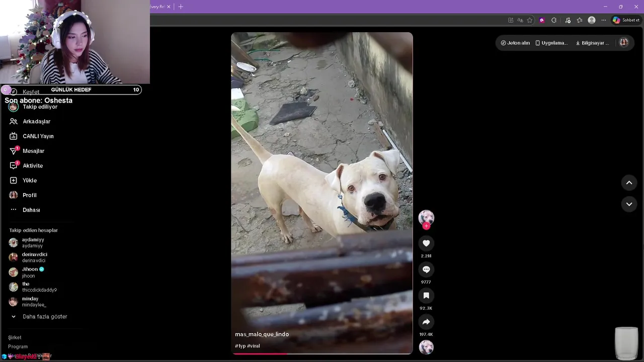Open the account avatar beside Bilgisayar

pos(624,43)
